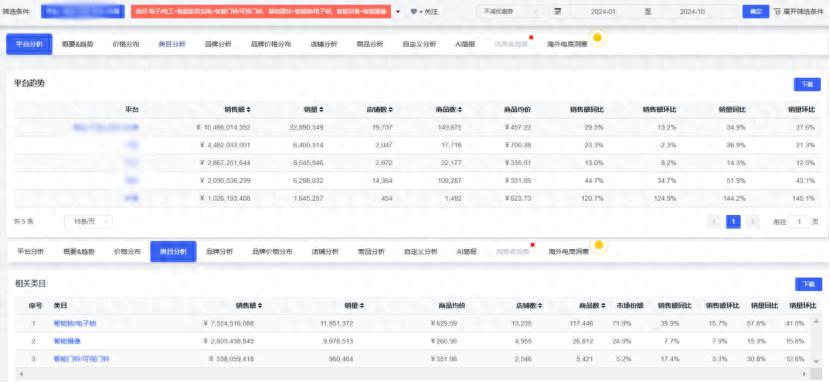Open the 自定义分析 tab above 平台趋势
Screen dimensions: 830x383
(419, 44)
